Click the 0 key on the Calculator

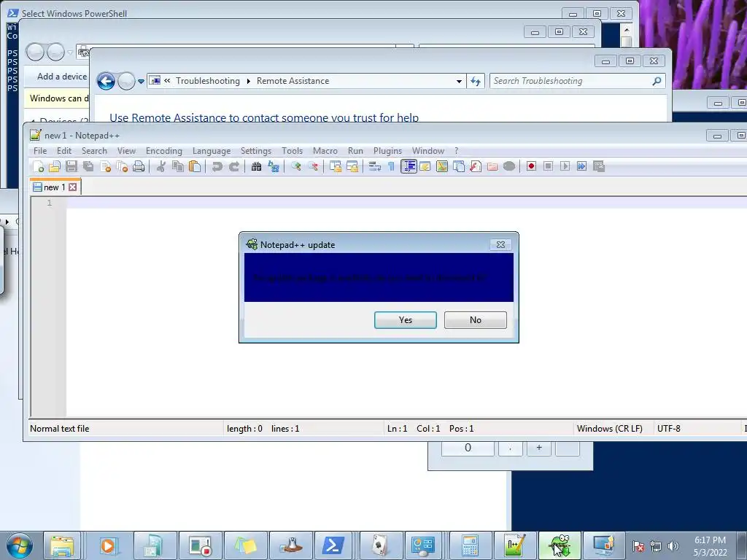click(468, 448)
